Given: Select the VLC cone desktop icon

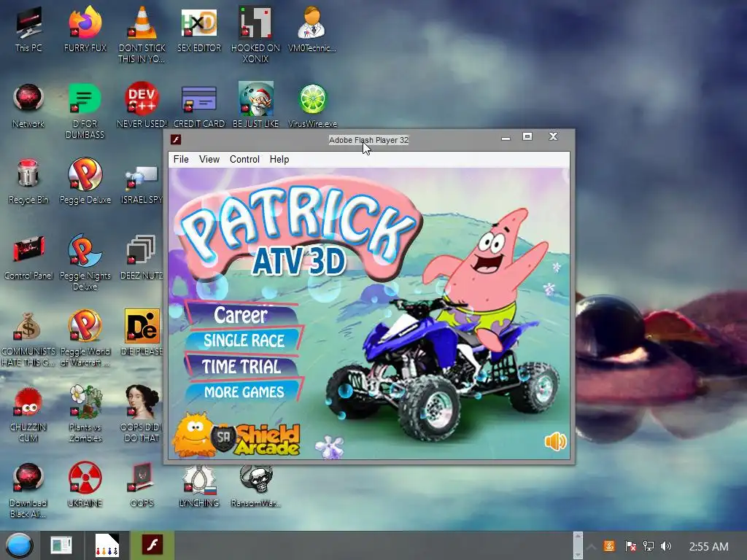Looking at the screenshot, I should [142, 34].
